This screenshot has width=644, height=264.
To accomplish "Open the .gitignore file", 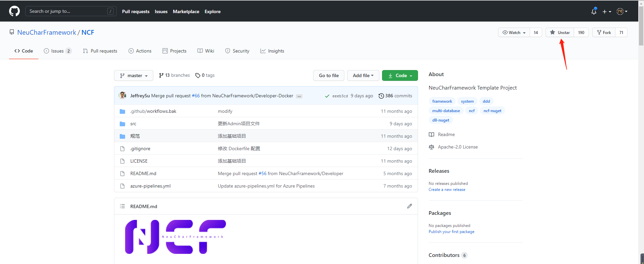I will point(140,148).
